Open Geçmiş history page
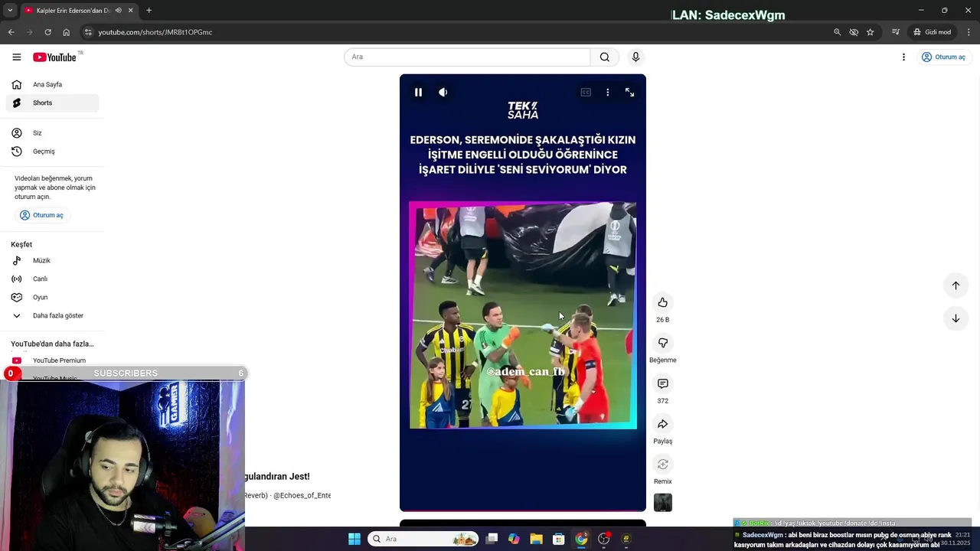 [x=52, y=152]
